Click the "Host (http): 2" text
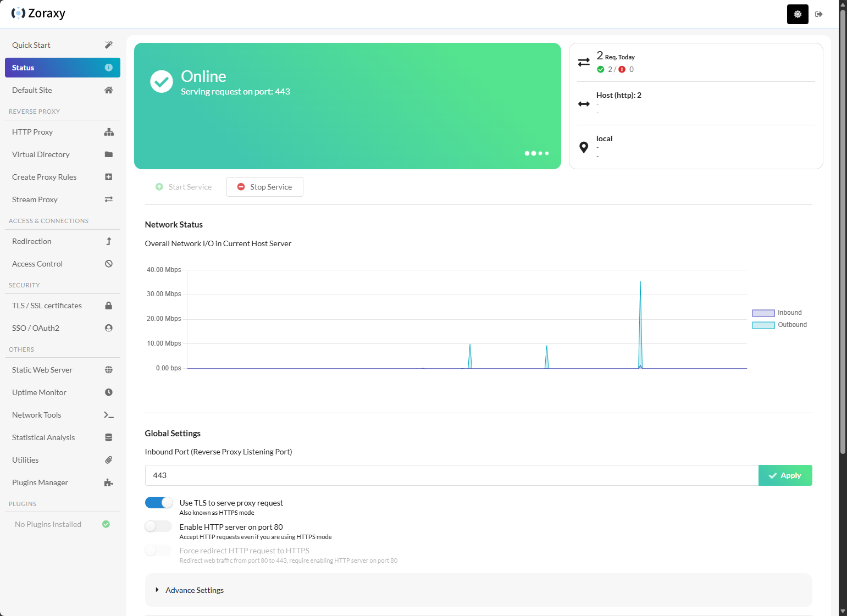This screenshot has width=847, height=616. click(x=619, y=95)
